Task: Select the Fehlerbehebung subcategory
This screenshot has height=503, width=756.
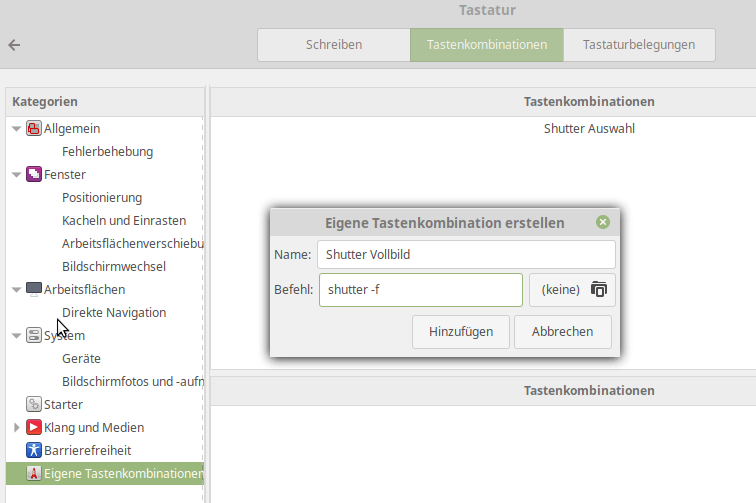Action: pyautogui.click(x=108, y=151)
